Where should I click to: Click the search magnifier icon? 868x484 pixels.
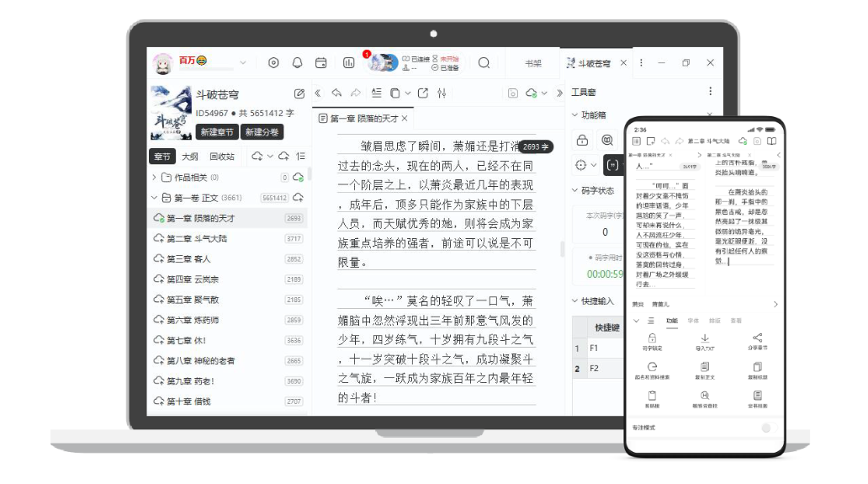(x=484, y=63)
